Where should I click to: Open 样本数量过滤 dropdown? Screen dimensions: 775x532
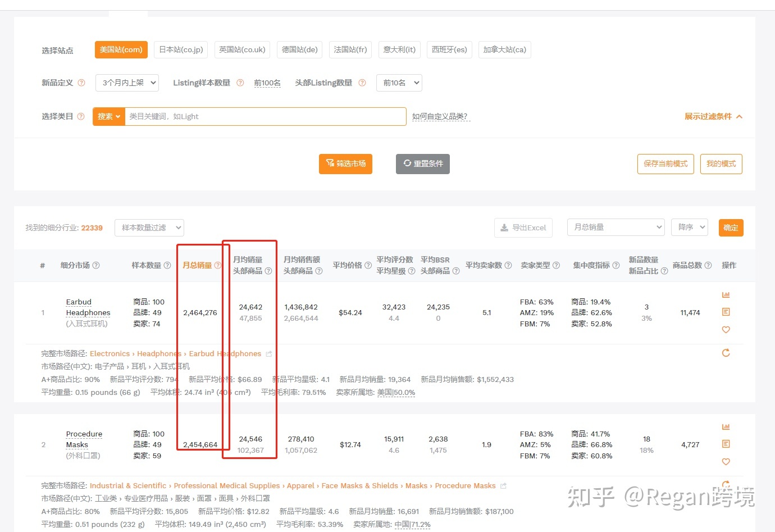point(149,228)
